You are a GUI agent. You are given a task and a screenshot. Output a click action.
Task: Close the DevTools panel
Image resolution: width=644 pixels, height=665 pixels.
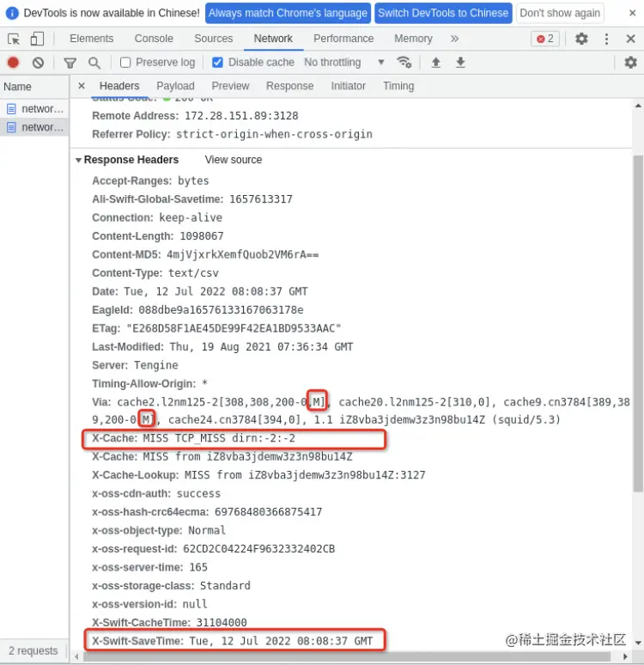coord(630,39)
